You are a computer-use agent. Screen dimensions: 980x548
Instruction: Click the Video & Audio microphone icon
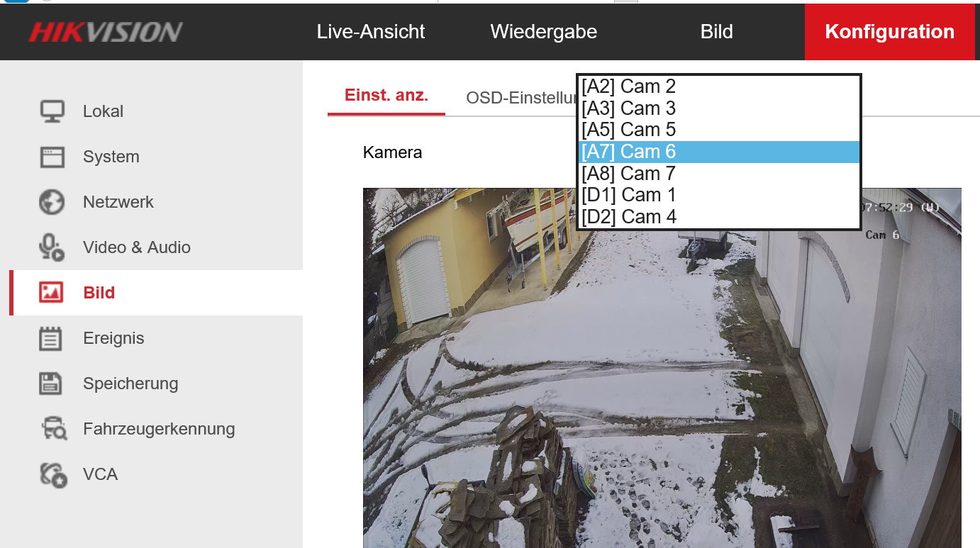pyautogui.click(x=52, y=247)
